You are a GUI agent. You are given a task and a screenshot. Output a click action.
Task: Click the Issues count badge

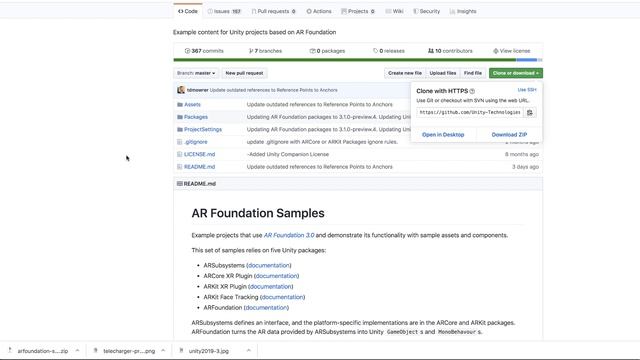(236, 11)
